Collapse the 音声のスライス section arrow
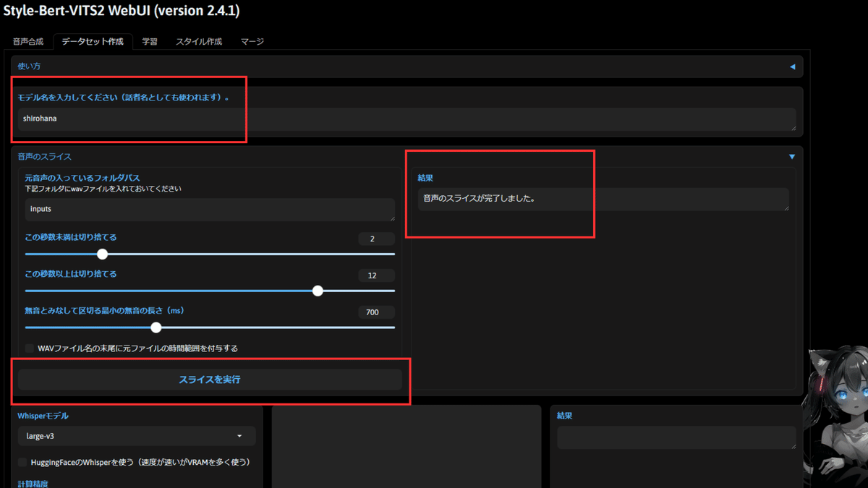Viewport: 868px width, 488px height. (792, 157)
